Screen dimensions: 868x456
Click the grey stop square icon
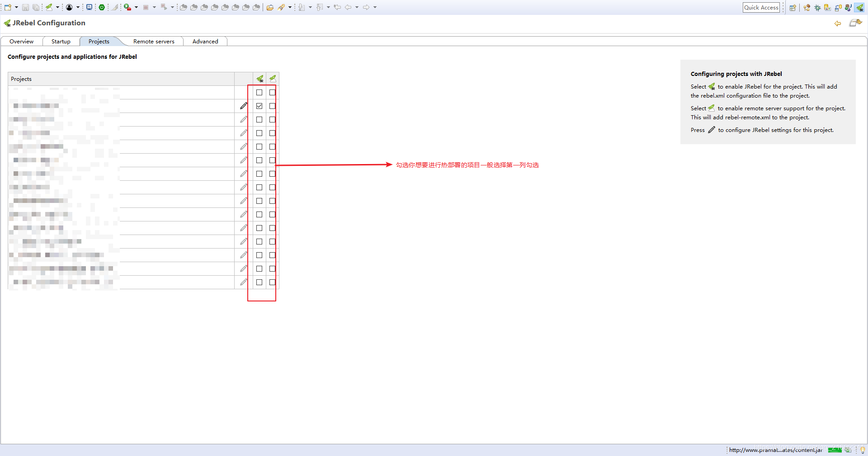(x=146, y=7)
